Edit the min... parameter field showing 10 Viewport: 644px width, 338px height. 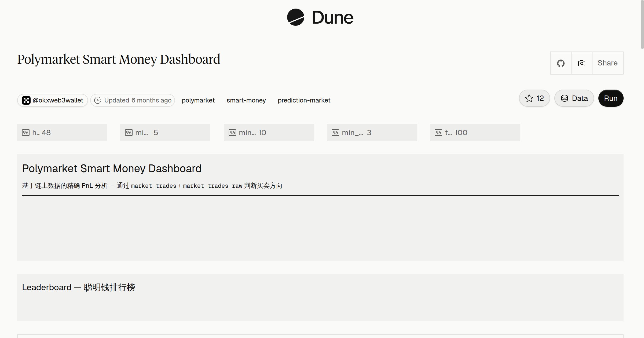click(x=269, y=133)
